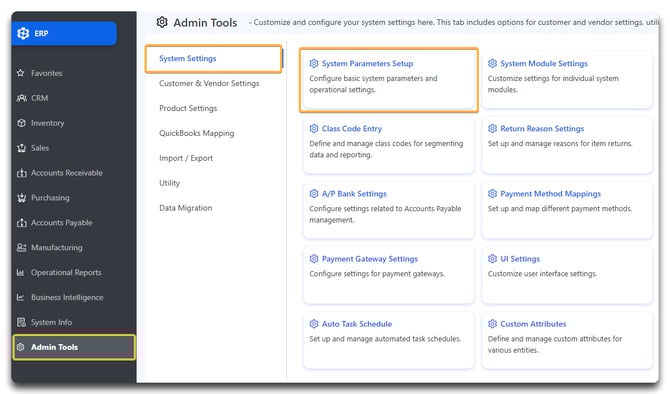Go to Data Migration section

click(x=185, y=208)
